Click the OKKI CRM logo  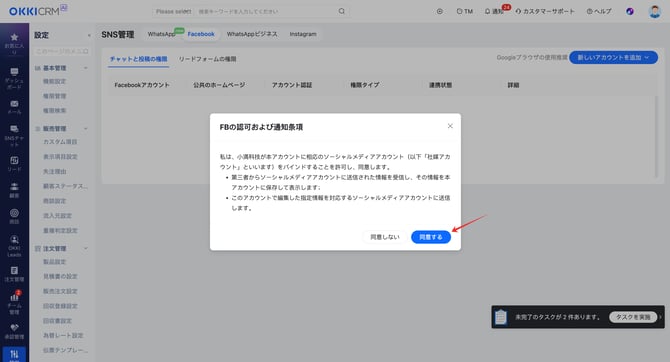tap(38, 10)
